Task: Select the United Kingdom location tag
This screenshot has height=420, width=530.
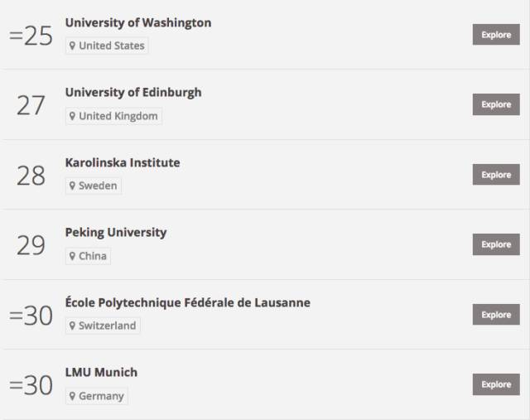Action: click(x=114, y=116)
